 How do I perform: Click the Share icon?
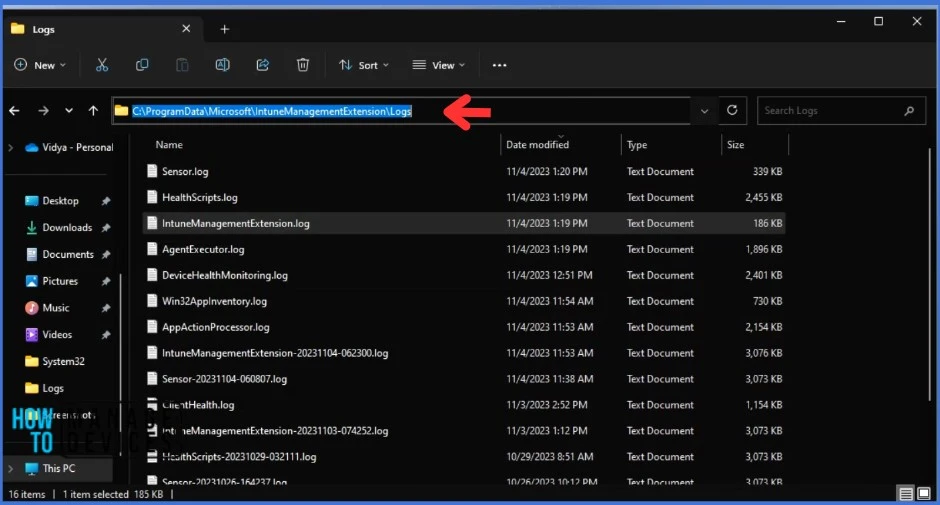click(x=263, y=65)
